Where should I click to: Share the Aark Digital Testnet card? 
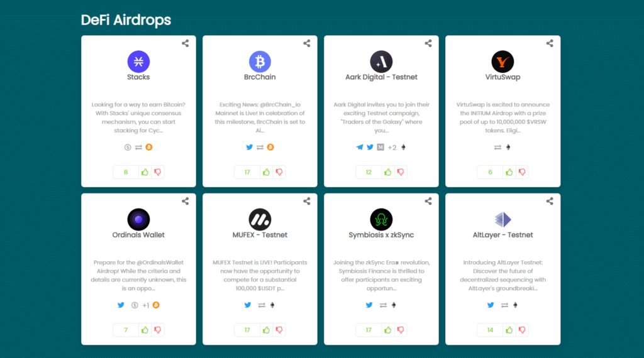(x=428, y=43)
